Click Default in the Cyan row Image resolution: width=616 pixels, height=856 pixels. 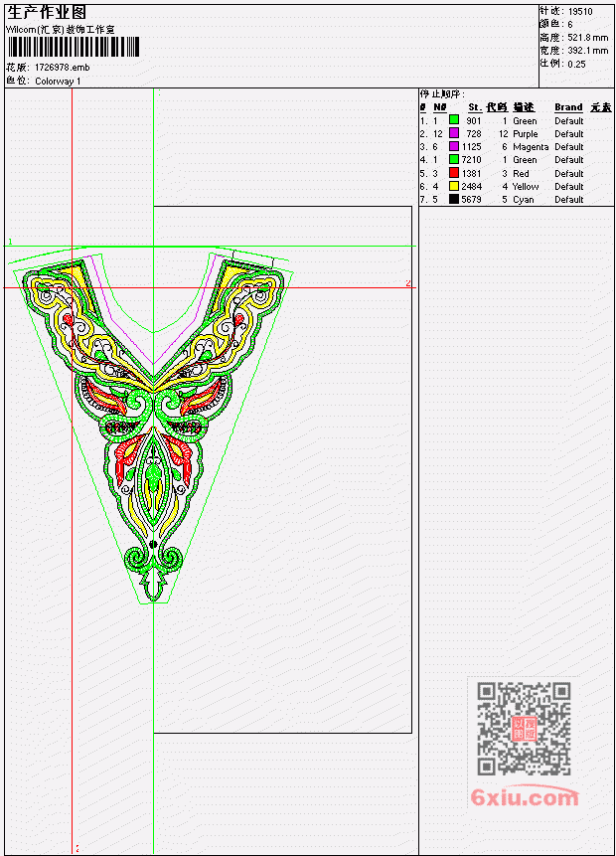[x=568, y=200]
